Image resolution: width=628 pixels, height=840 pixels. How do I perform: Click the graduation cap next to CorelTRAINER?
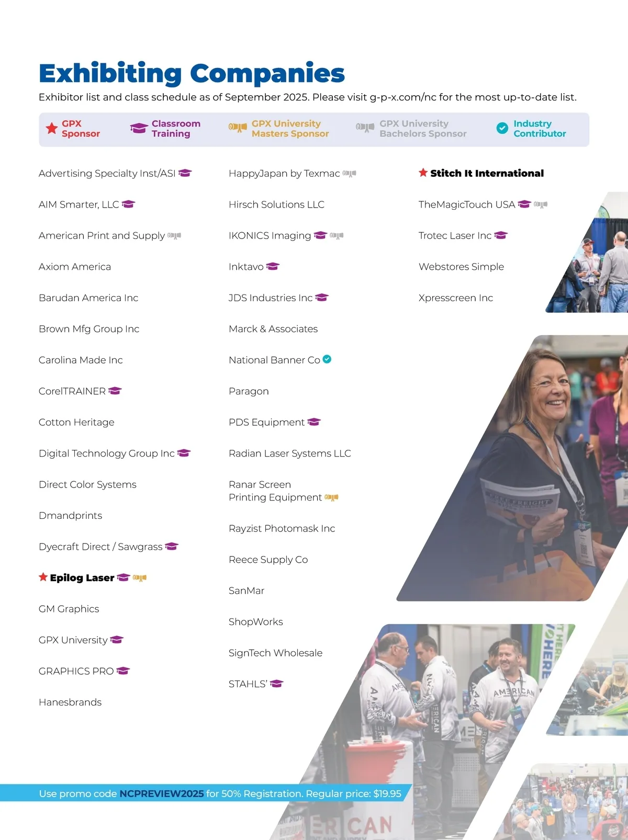tap(115, 391)
